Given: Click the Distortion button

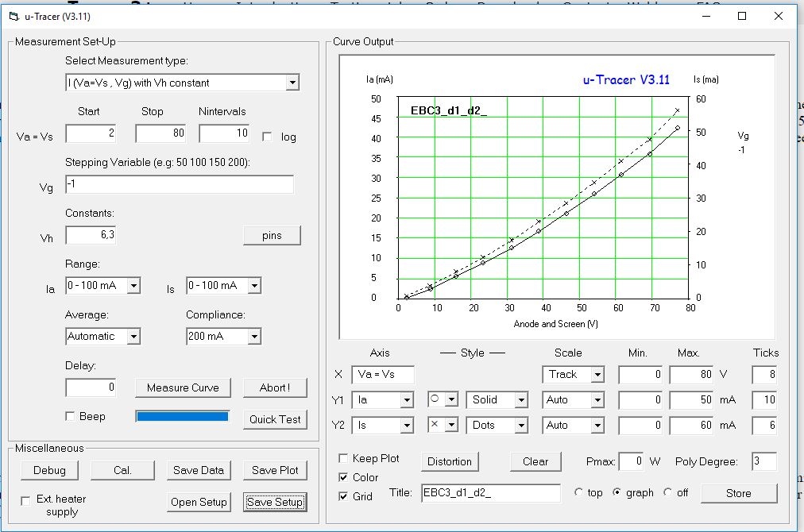Looking at the screenshot, I should coord(450,462).
